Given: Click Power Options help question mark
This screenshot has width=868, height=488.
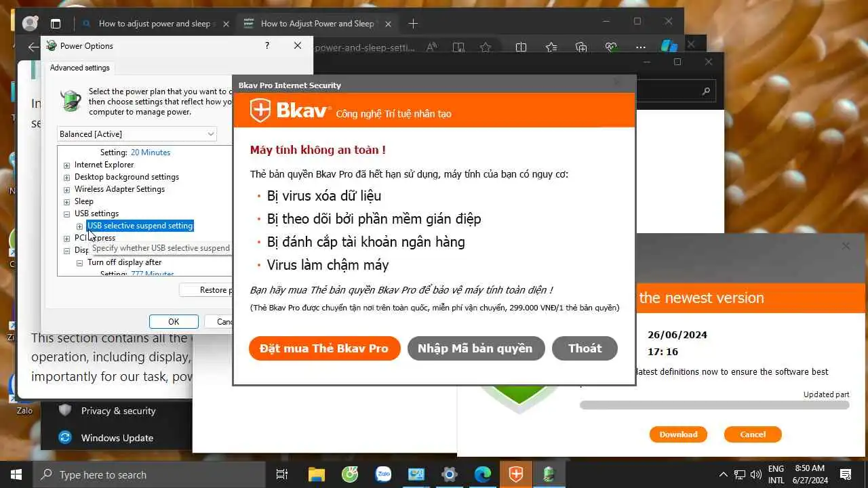Looking at the screenshot, I should (267, 45).
